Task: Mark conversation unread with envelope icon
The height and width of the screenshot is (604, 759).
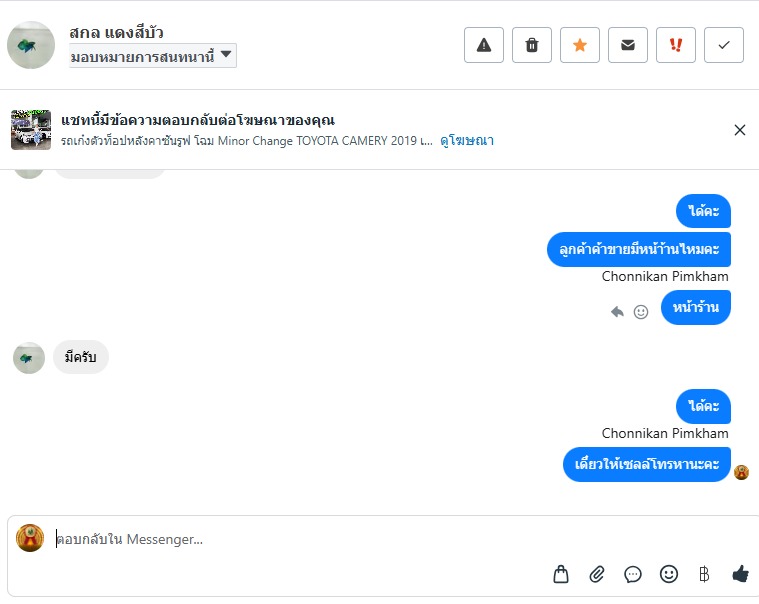Action: [x=628, y=45]
